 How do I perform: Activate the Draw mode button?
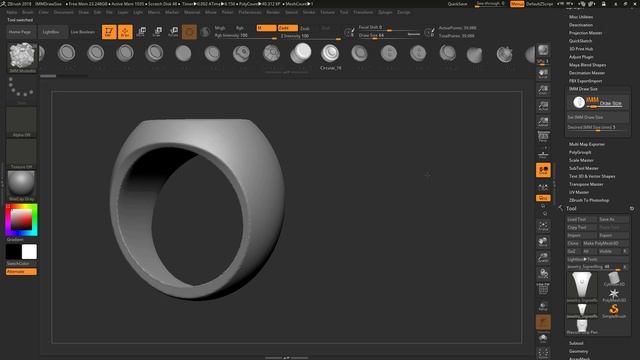(x=125, y=32)
